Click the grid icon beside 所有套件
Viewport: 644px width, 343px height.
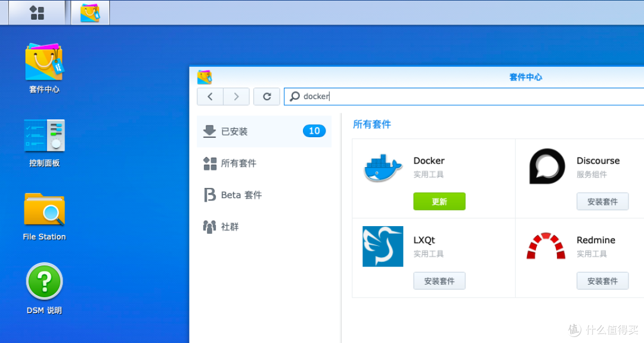click(x=210, y=163)
